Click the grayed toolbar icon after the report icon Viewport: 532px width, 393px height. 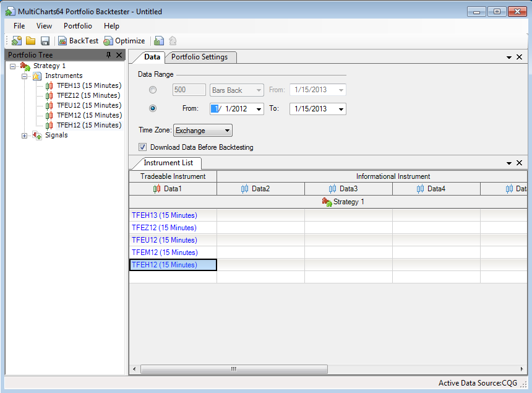(173, 41)
